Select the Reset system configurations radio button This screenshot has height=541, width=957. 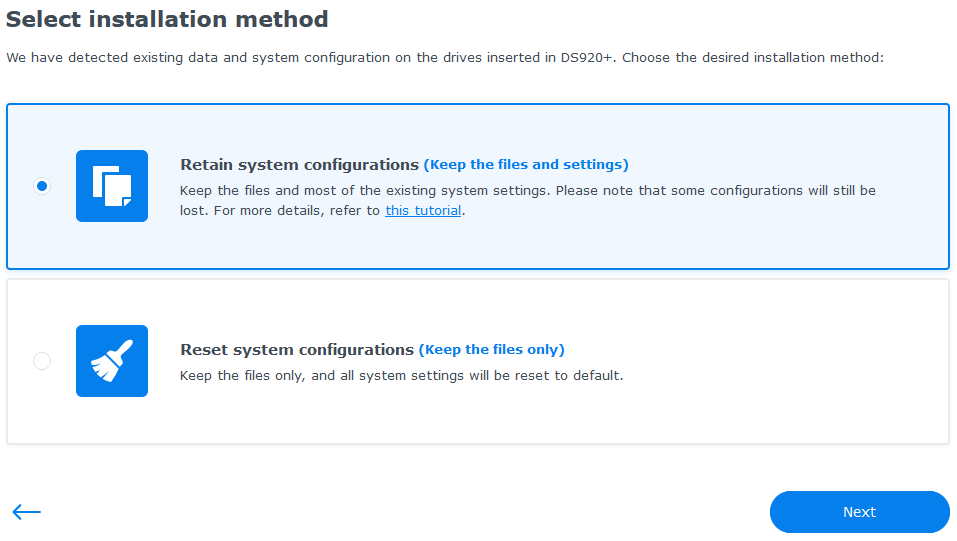pyautogui.click(x=42, y=361)
